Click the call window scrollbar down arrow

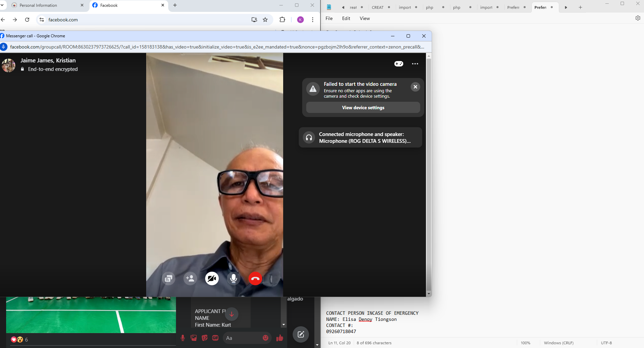coord(429,294)
